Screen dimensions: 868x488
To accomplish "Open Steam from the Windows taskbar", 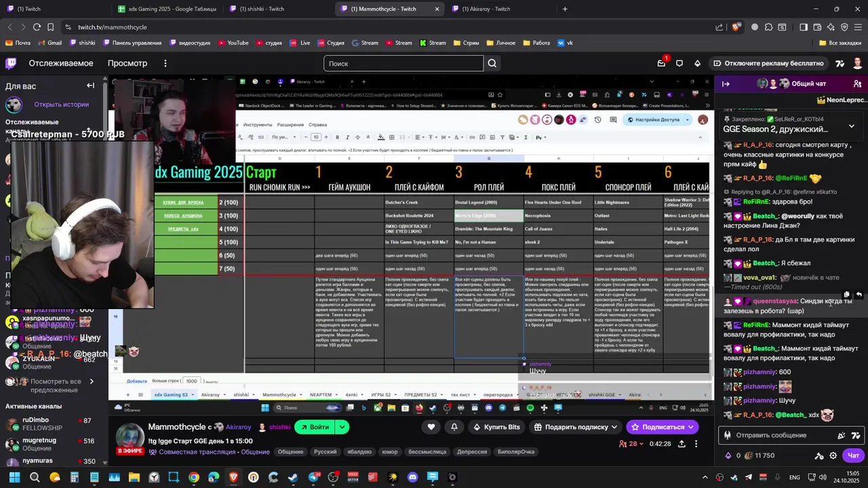I will (x=293, y=477).
